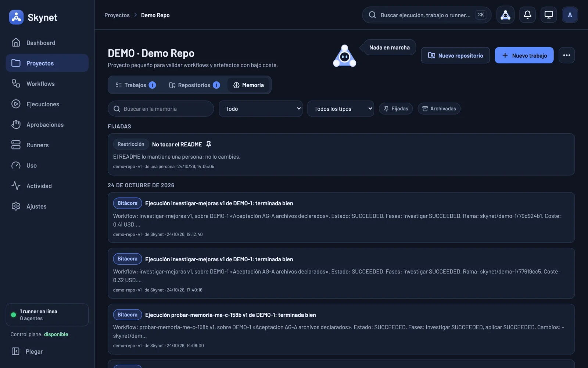The height and width of the screenshot is (368, 588).
Task: Click Proyectos breadcrumb link
Action: click(117, 15)
